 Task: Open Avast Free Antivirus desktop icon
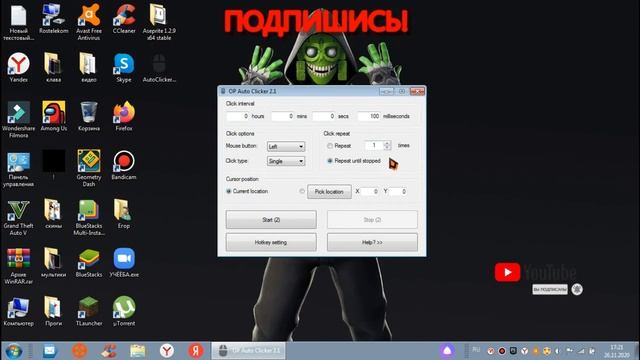click(x=89, y=22)
